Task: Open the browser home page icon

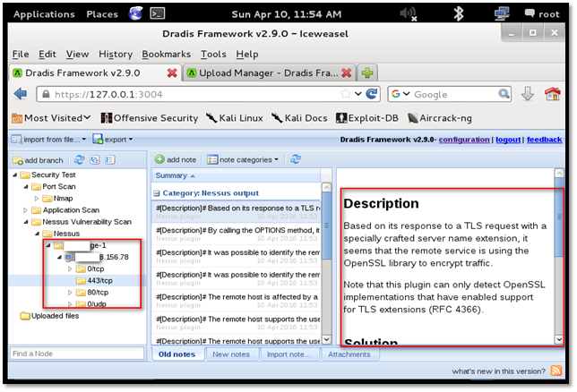Action: click(553, 94)
